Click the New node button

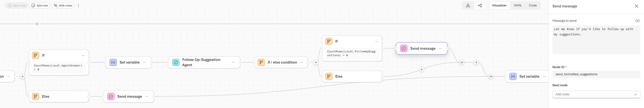point(17,6)
